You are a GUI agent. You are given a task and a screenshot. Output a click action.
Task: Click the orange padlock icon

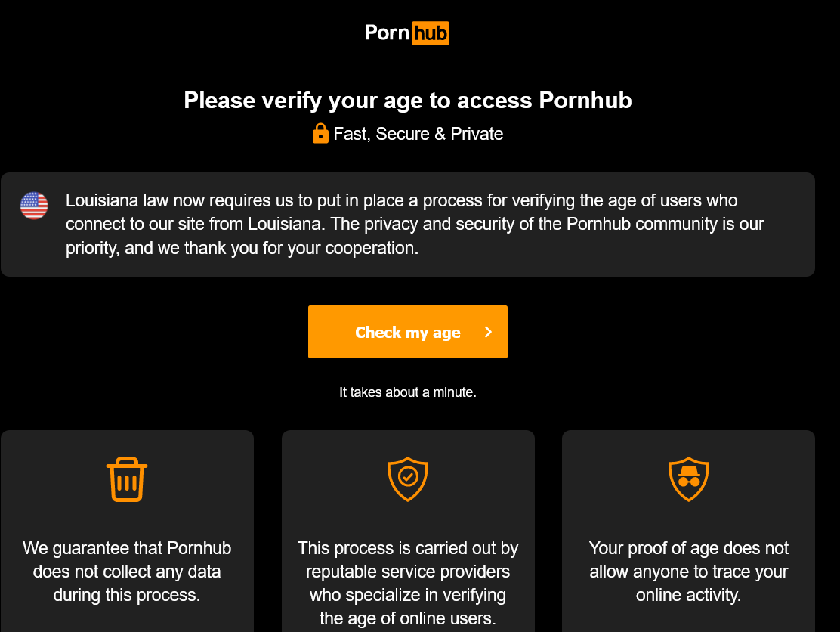pos(320,134)
